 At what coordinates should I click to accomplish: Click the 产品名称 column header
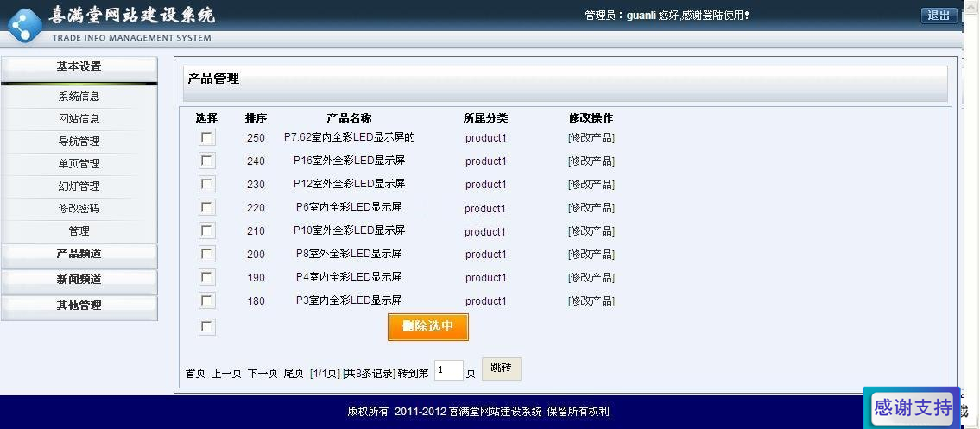(350, 118)
